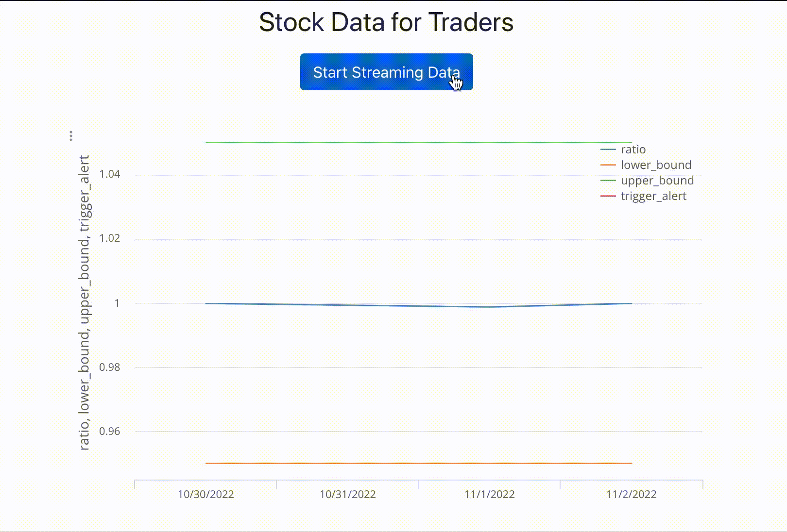787x532 pixels.
Task: Click the red trigger_alert legend line swatch
Action: coord(608,196)
